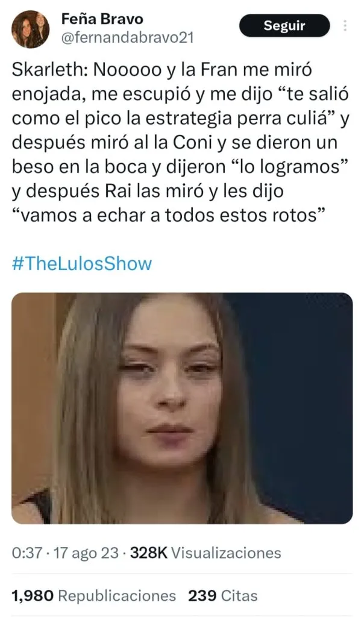Viewport: 364px width, 617px height.
Task: Open the 328K Visualizaciones count
Action: pyautogui.click(x=206, y=553)
